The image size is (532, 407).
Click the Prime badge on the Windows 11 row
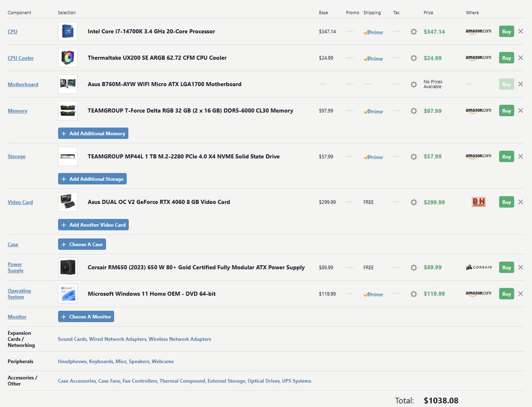click(x=373, y=294)
